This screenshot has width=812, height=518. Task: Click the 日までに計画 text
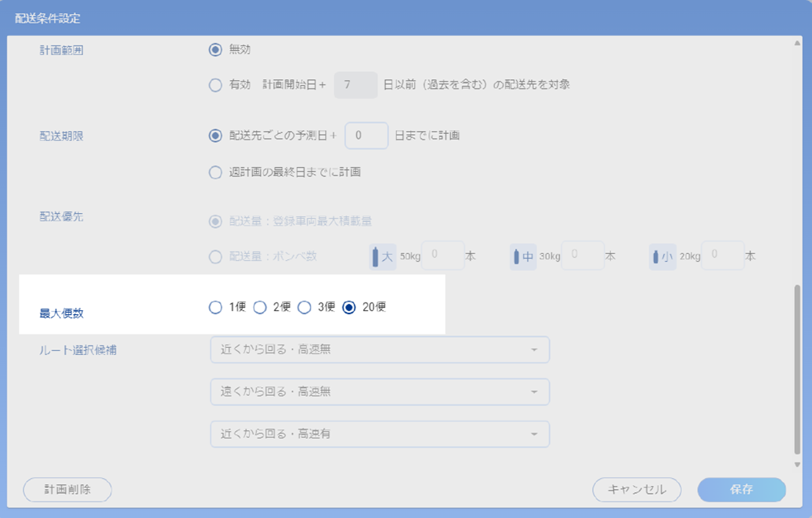[428, 136]
